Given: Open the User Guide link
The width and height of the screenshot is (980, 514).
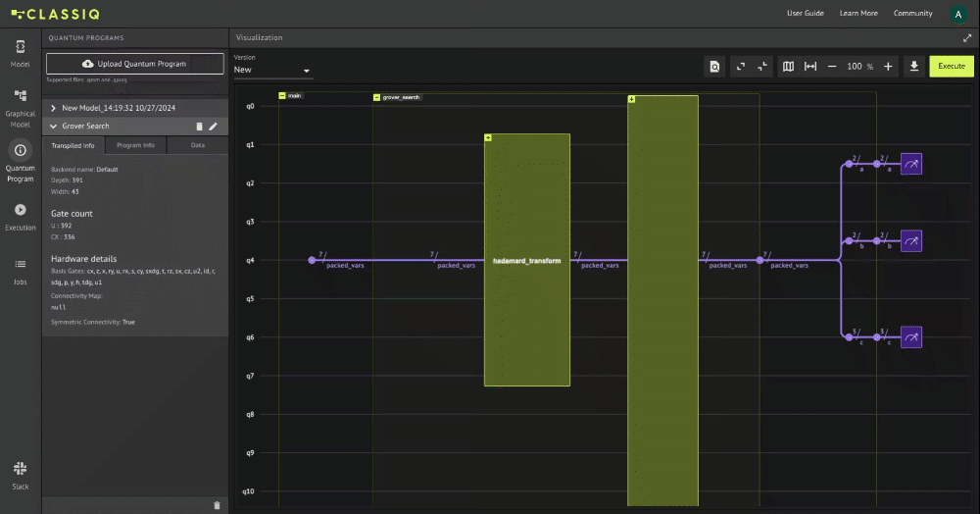Looking at the screenshot, I should tap(805, 13).
